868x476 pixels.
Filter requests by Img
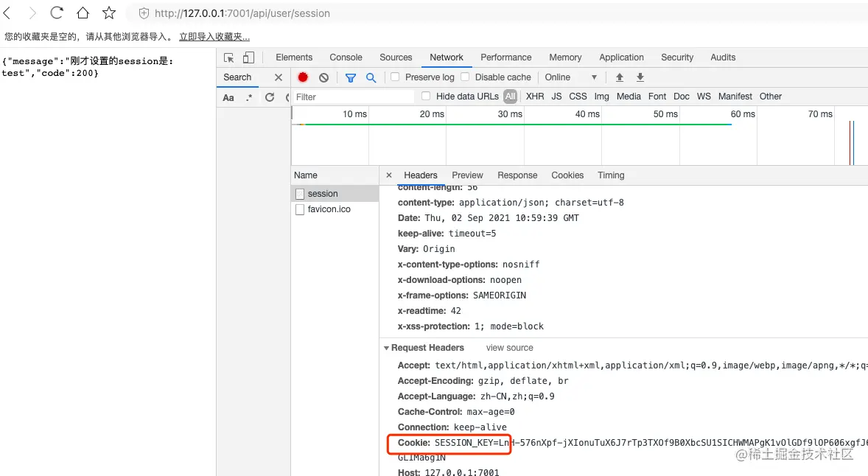602,97
